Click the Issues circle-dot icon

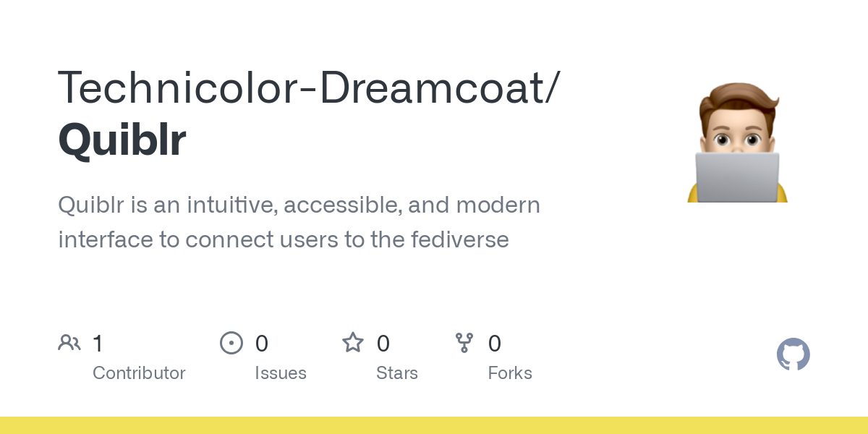[x=231, y=343]
